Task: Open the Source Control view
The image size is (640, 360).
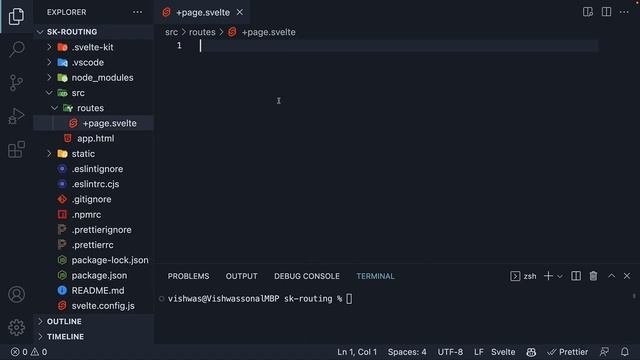Action: (16, 83)
